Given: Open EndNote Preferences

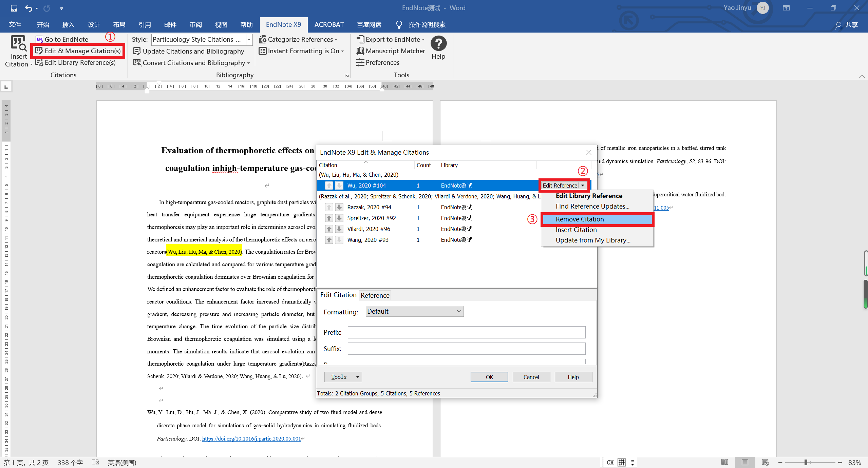Looking at the screenshot, I should [378, 62].
